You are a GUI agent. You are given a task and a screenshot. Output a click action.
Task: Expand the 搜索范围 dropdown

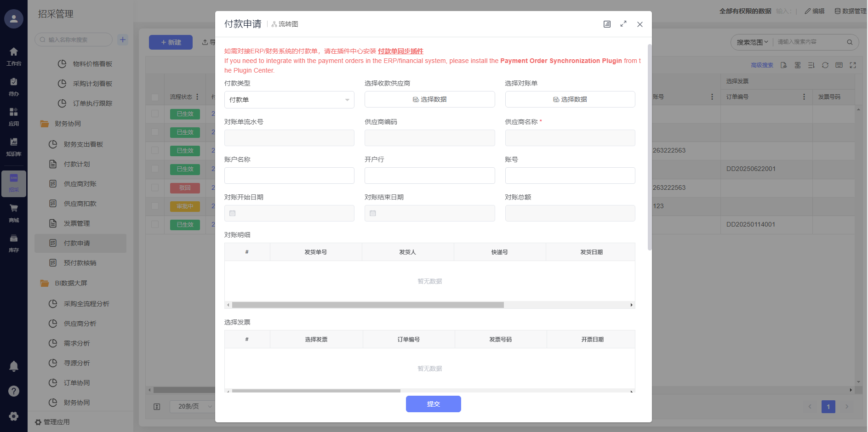coord(752,42)
